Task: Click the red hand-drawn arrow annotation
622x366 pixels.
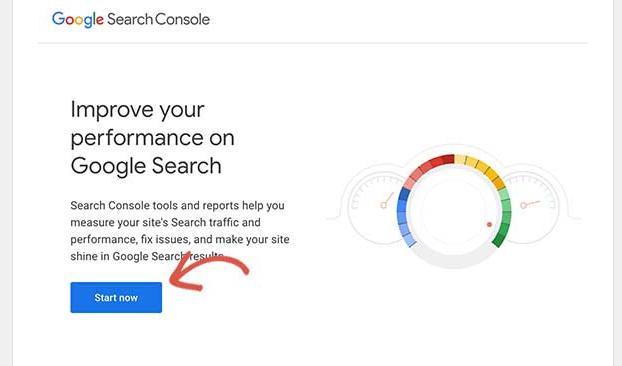Action: click(x=208, y=271)
